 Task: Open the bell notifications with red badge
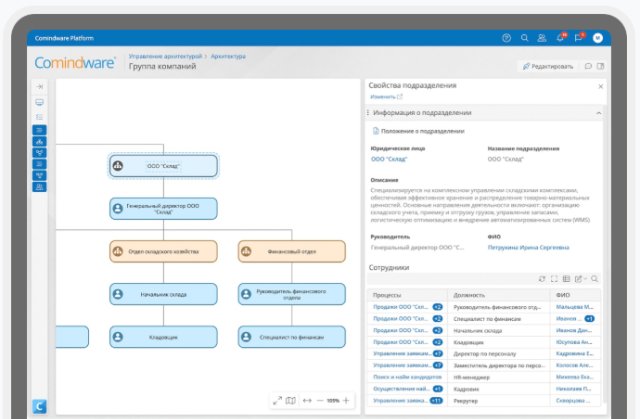[561, 38]
